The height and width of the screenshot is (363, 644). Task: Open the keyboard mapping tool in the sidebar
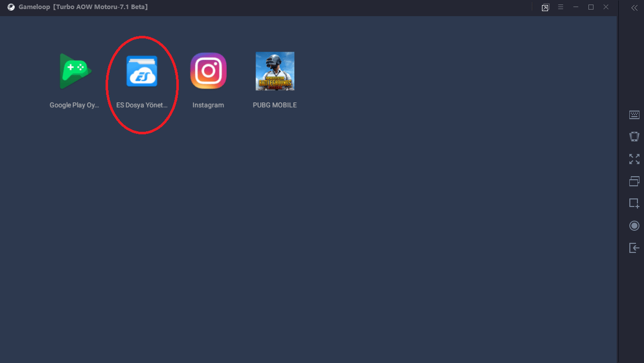click(634, 115)
